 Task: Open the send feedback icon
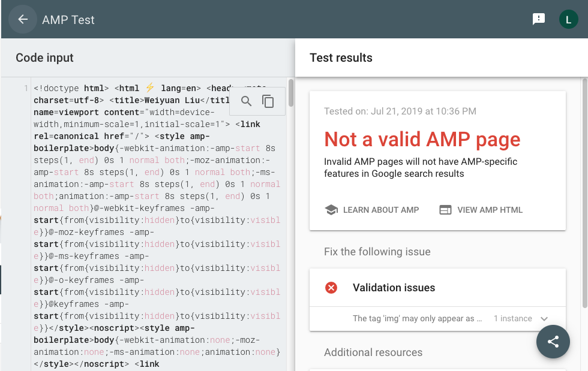539,19
